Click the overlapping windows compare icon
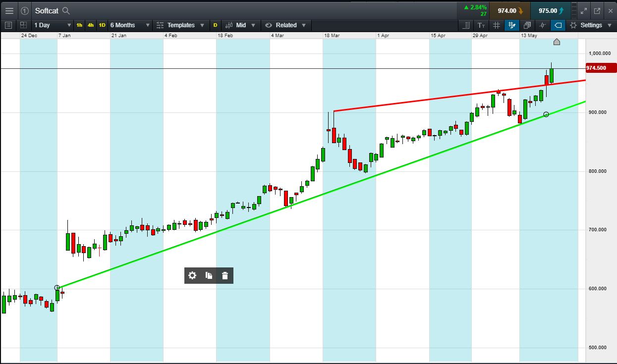Viewport: 617px width, 364px height. 527,25
